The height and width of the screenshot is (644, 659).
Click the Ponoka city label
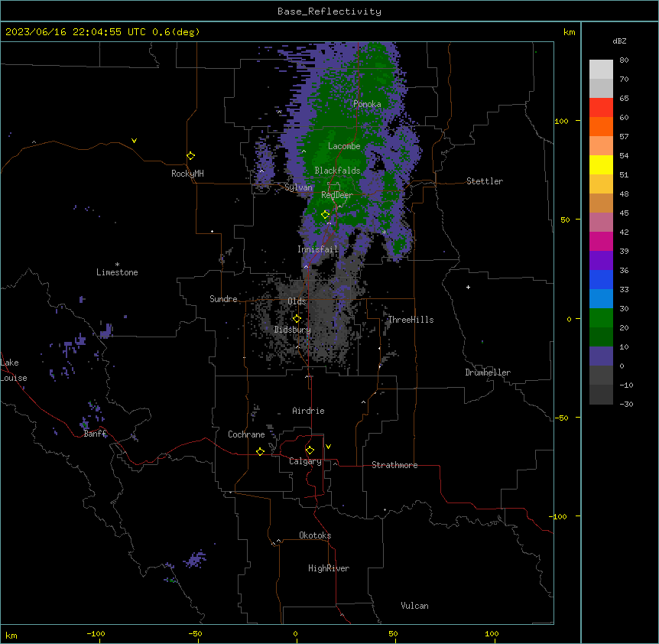click(367, 104)
